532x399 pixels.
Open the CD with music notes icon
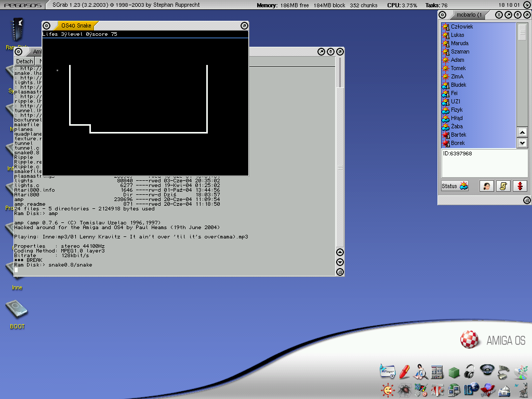click(x=522, y=372)
